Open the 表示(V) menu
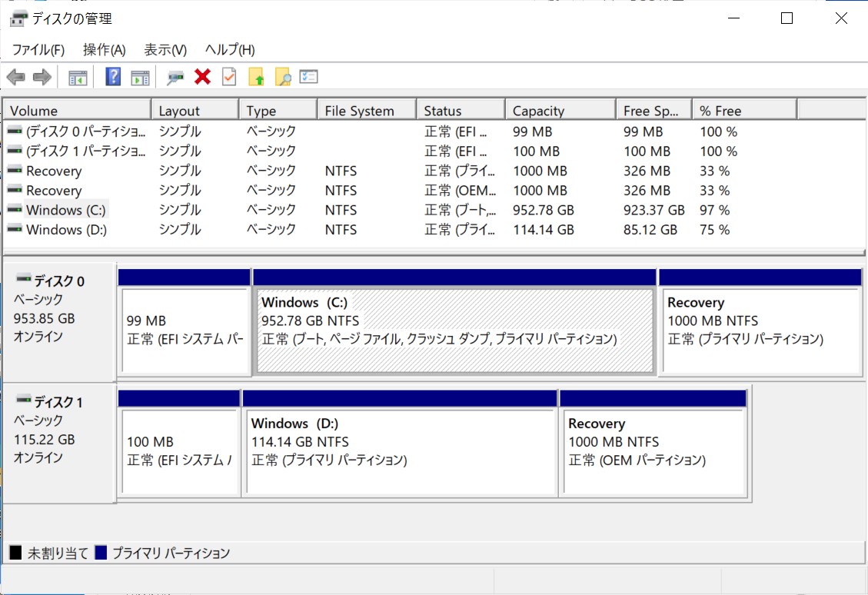 click(165, 50)
